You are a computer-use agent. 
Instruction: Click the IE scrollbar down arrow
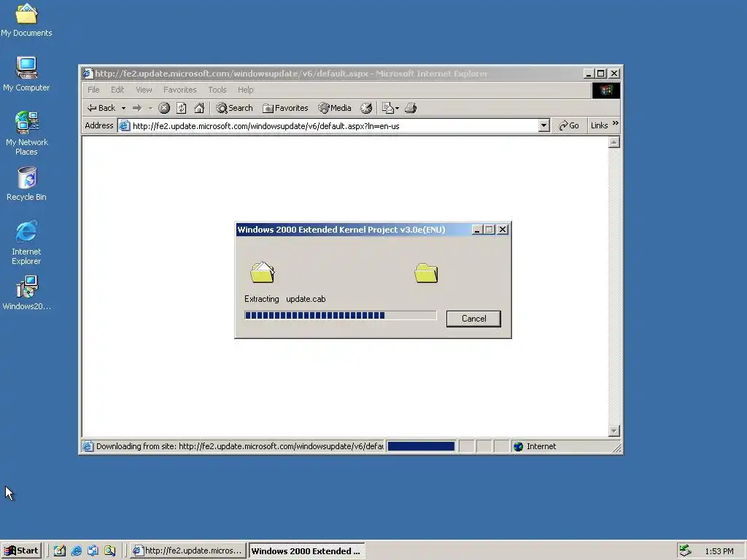click(x=614, y=431)
